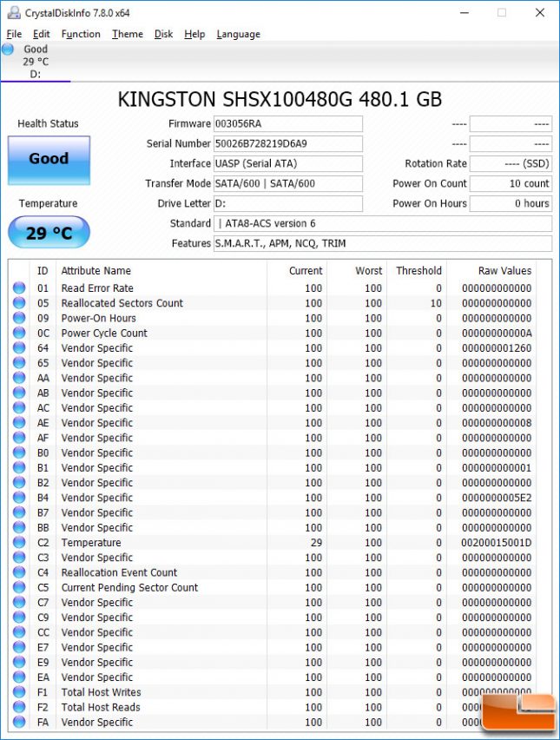Click status icon for Reallocation Event Count
Viewport: 560px width, 740px height.
(x=19, y=572)
